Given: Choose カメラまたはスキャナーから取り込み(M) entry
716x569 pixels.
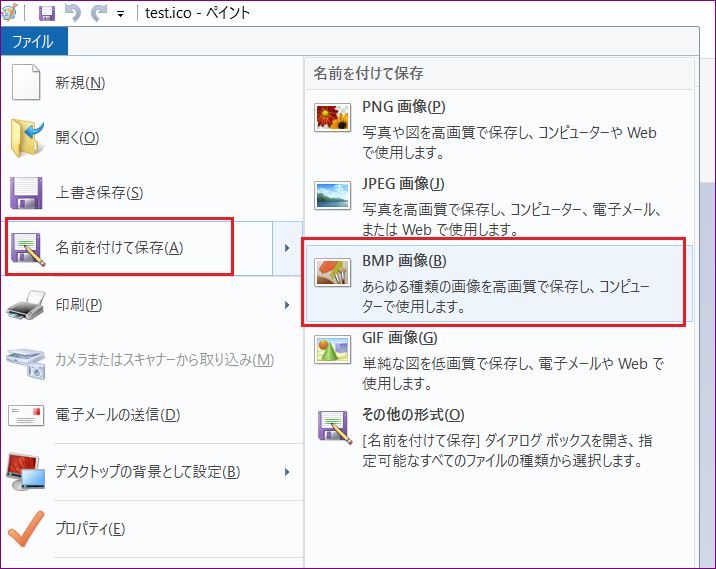Looking at the screenshot, I should (164, 360).
